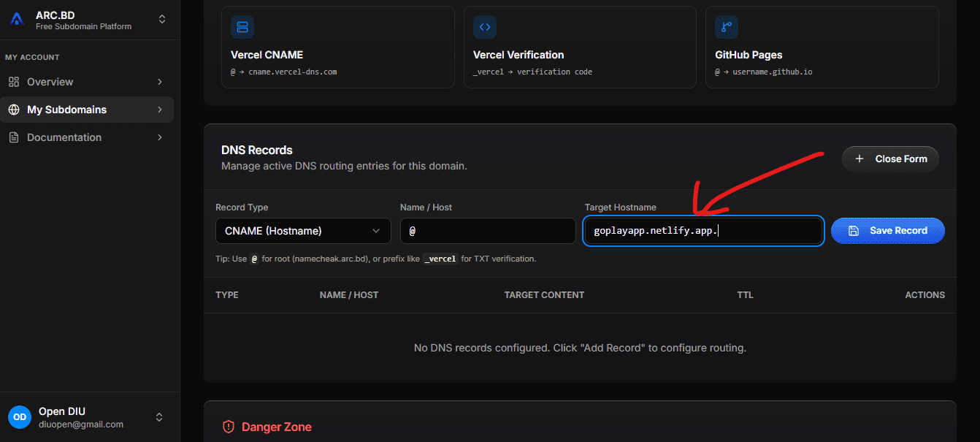Click the TARGET CONTENT column header
Viewport: 980px width, 442px height.
(544, 295)
